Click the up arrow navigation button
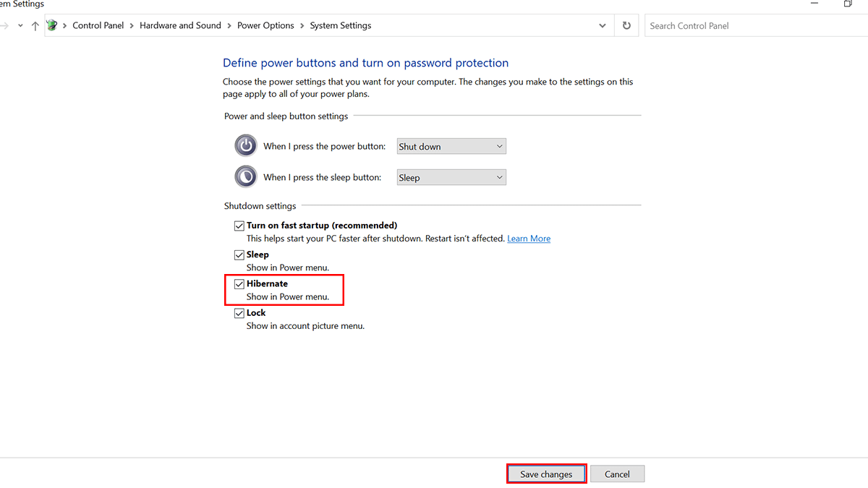The image size is (868, 488). (35, 26)
